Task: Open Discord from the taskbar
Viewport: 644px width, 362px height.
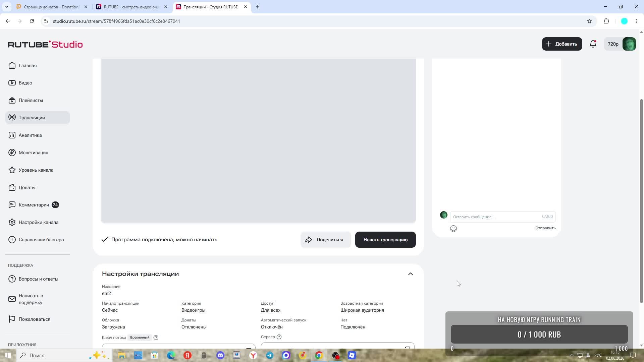Action: tap(220, 355)
